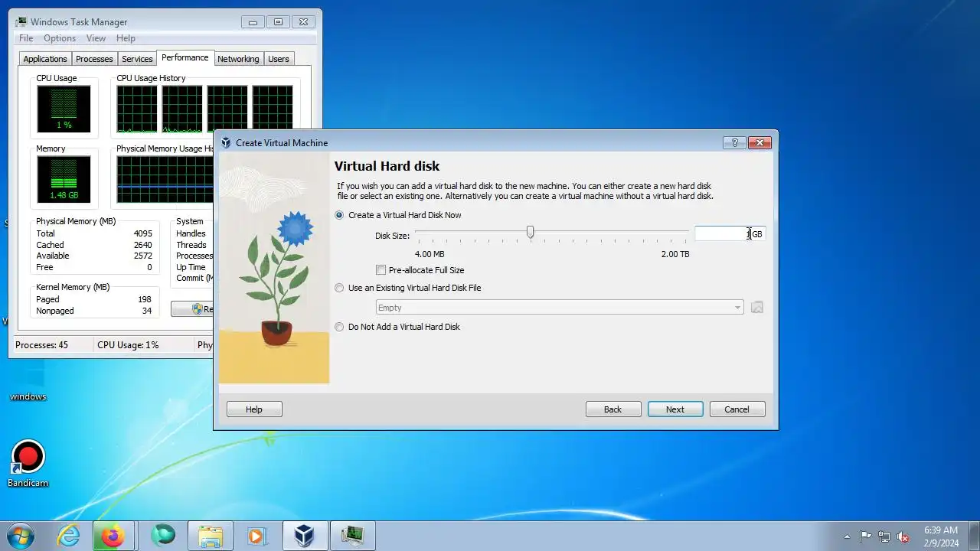
Task: Click the Available value 2572
Action: coord(143,256)
